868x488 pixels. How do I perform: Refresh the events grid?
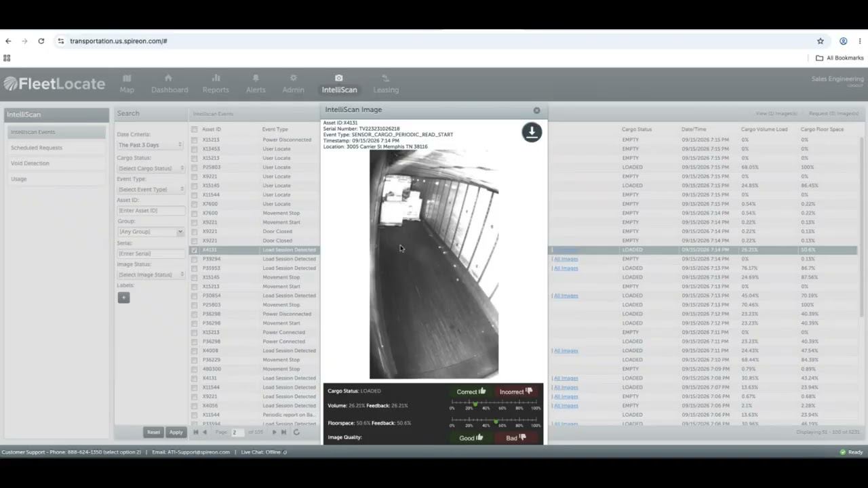point(296,432)
